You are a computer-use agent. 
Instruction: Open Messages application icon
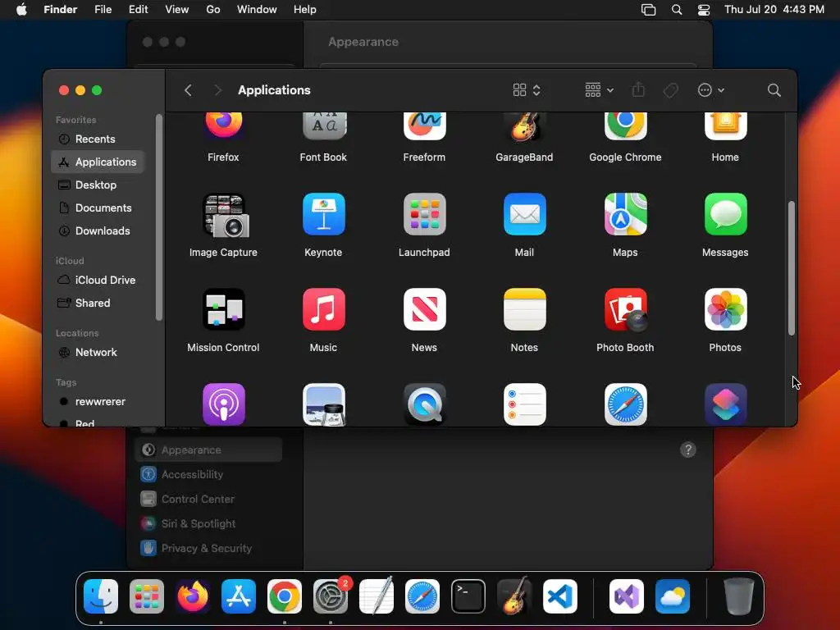point(725,214)
